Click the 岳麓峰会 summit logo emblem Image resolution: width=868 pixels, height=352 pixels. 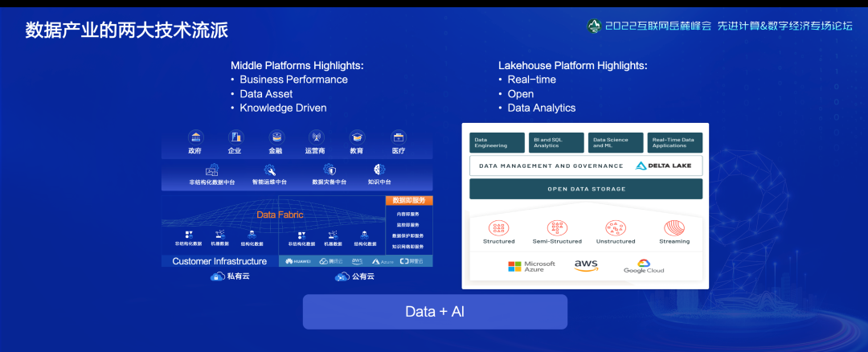594,26
